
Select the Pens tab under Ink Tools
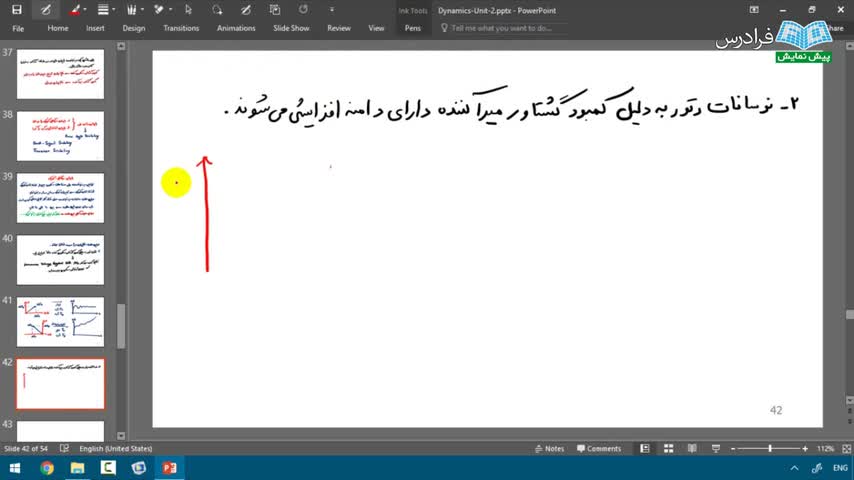pos(413,28)
